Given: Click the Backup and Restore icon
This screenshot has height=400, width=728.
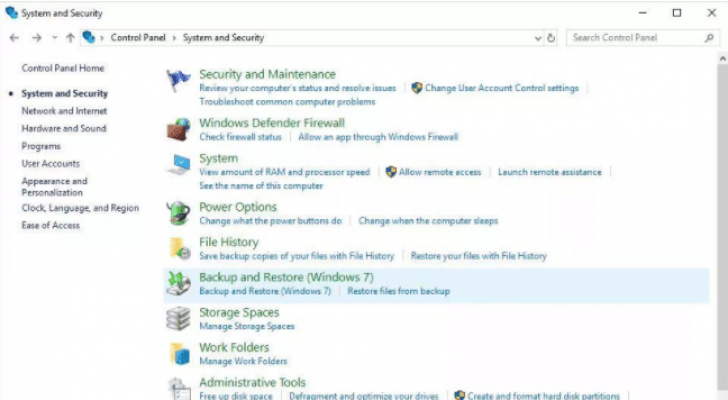Looking at the screenshot, I should (179, 284).
